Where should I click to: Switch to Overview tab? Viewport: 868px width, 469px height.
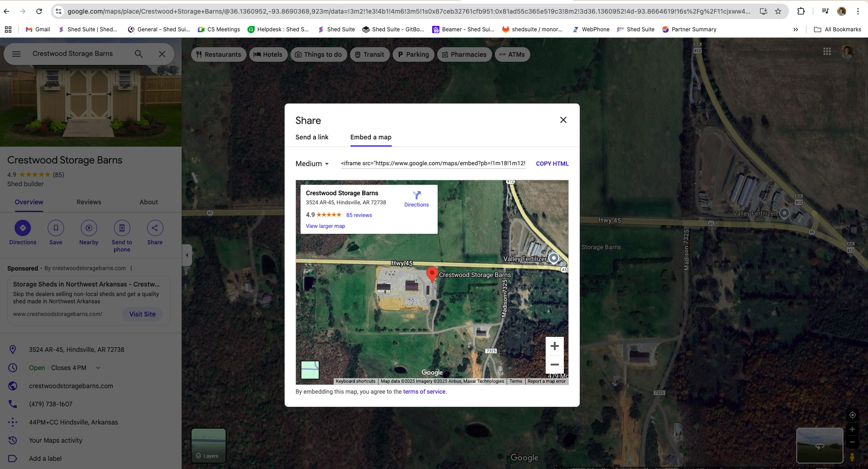tap(29, 202)
